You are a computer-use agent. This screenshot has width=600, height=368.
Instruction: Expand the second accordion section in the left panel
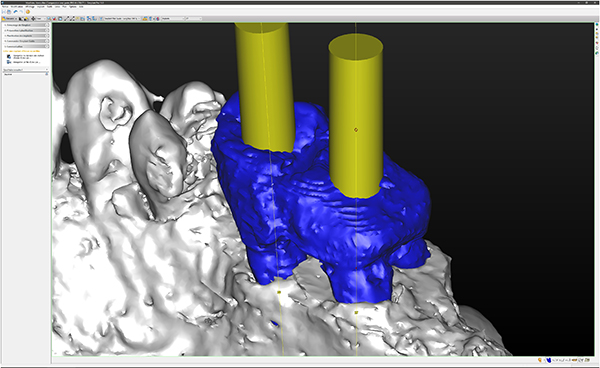(x=26, y=30)
